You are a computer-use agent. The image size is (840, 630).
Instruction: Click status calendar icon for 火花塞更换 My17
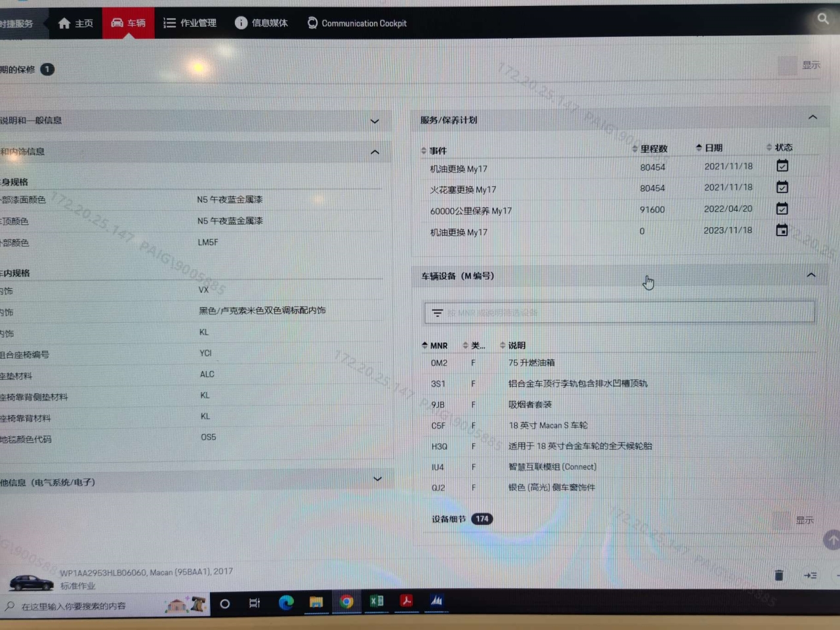coord(782,187)
